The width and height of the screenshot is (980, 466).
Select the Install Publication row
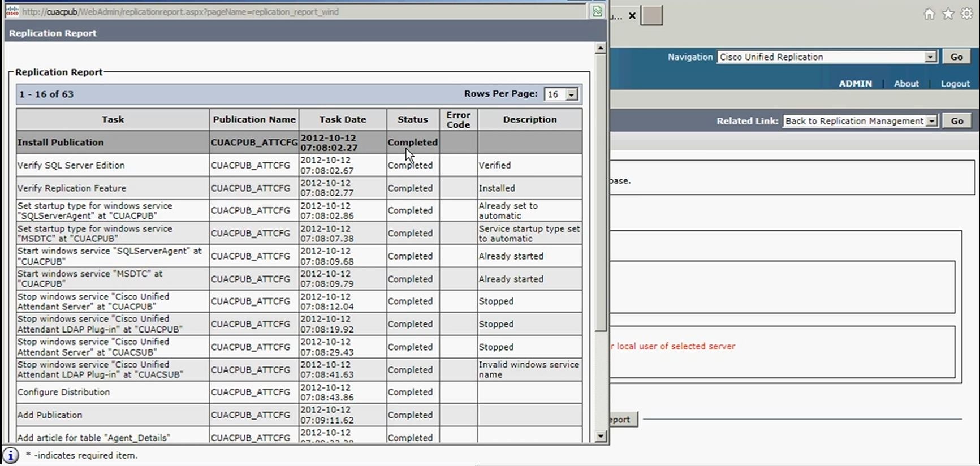tap(299, 143)
